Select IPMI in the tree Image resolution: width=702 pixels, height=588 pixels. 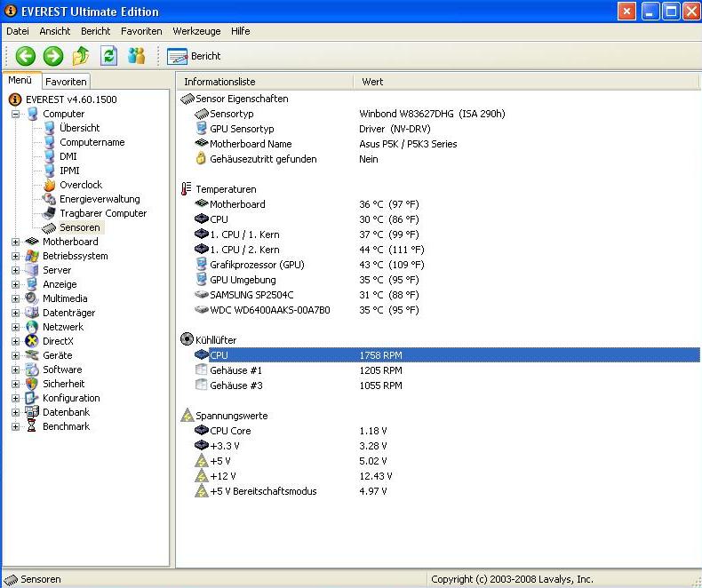pos(69,171)
